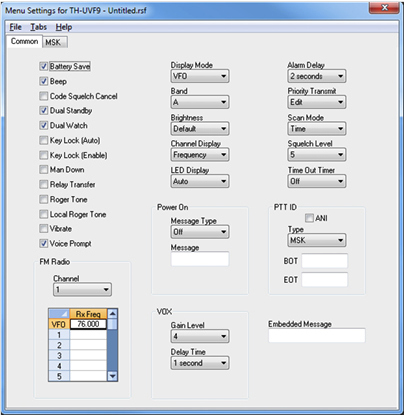Uncheck the Battery Save checkbox
Image resolution: width=404 pixels, height=415 pixels.
click(x=44, y=66)
